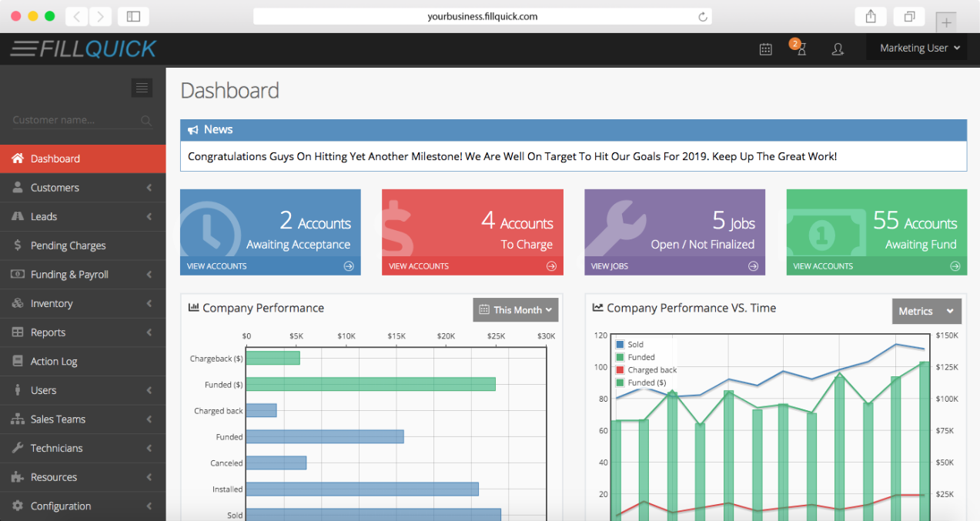Viewport: 980px width, 521px height.
Task: Open Resources menu item
Action: [x=82, y=477]
